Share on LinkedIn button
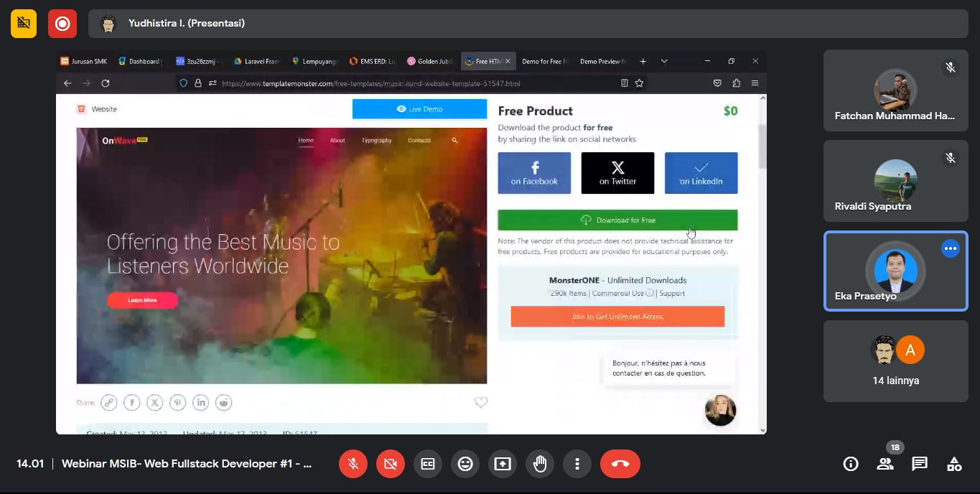980x494 pixels. (x=701, y=173)
